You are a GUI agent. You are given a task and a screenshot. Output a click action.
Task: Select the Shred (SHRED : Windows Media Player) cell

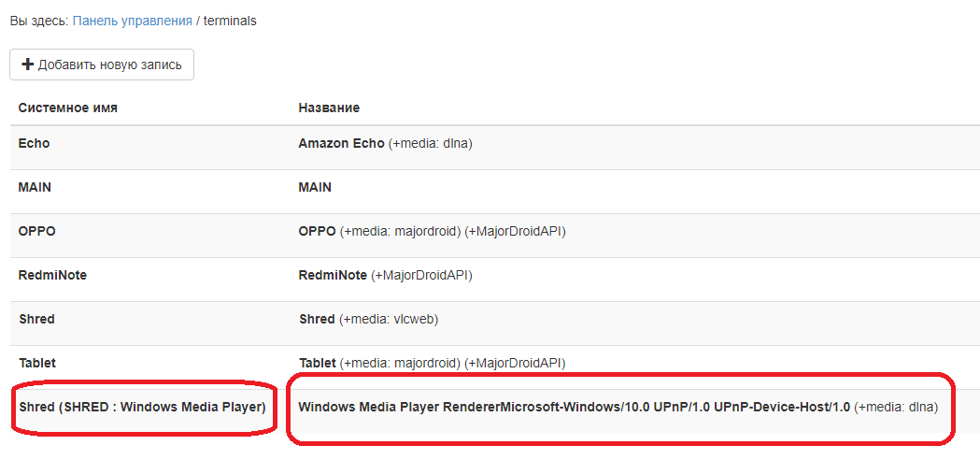[142, 407]
